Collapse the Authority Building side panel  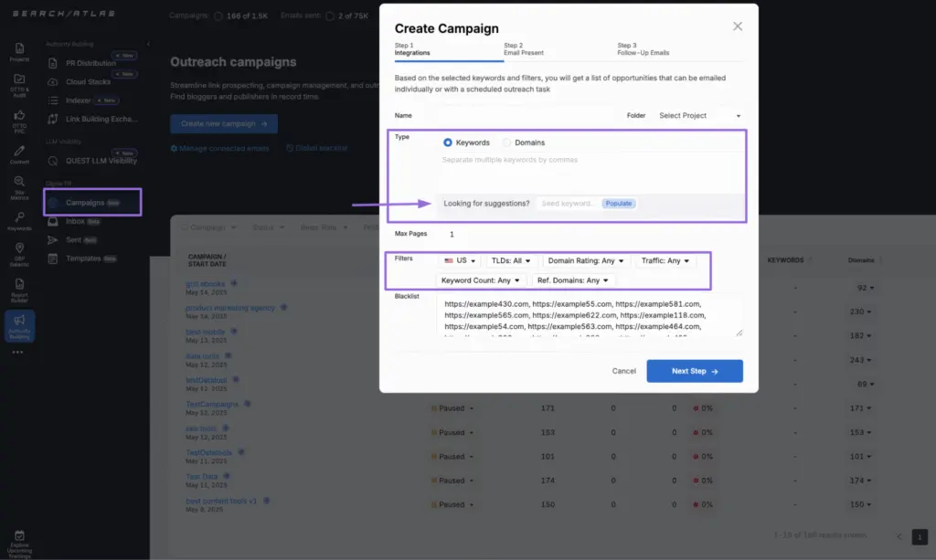tap(148, 44)
